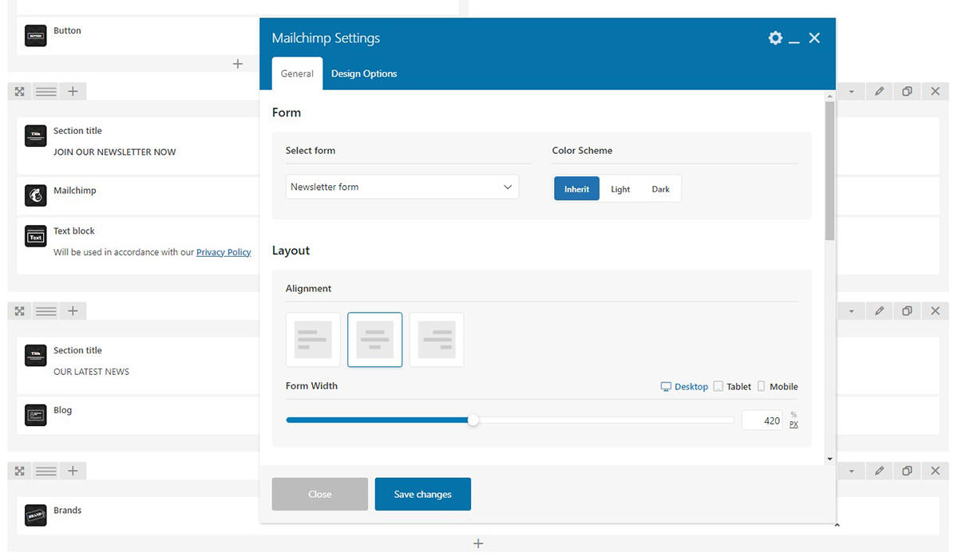This screenshot has height=560, width=958.
Task: Change column layout icon on latest news row
Action: point(46,311)
